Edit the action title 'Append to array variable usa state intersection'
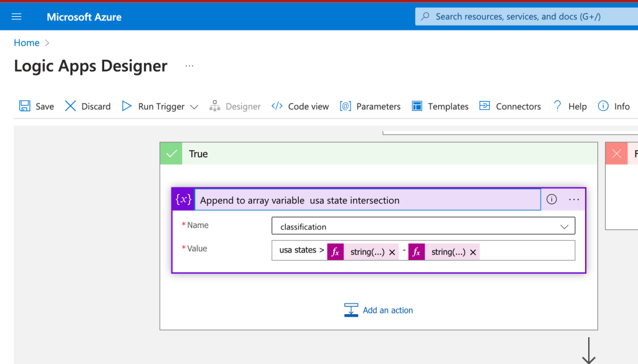This screenshot has height=364, width=638. pyautogui.click(x=368, y=199)
